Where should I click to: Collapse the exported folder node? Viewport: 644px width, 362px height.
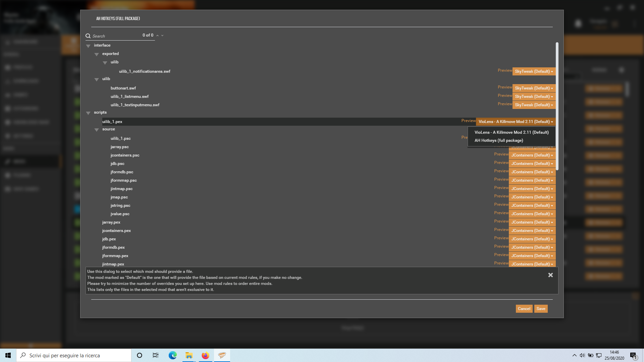97,54
